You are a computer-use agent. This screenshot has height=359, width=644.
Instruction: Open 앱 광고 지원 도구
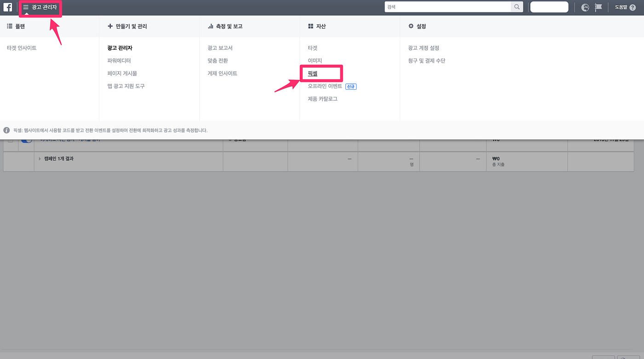126,86
